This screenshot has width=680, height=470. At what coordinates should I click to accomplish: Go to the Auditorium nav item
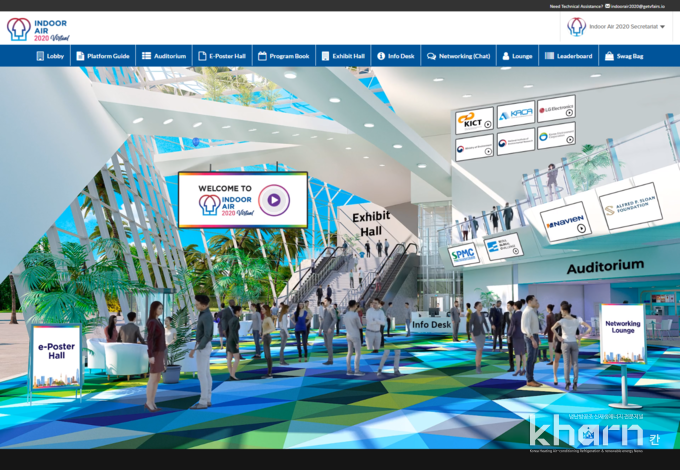pyautogui.click(x=164, y=56)
